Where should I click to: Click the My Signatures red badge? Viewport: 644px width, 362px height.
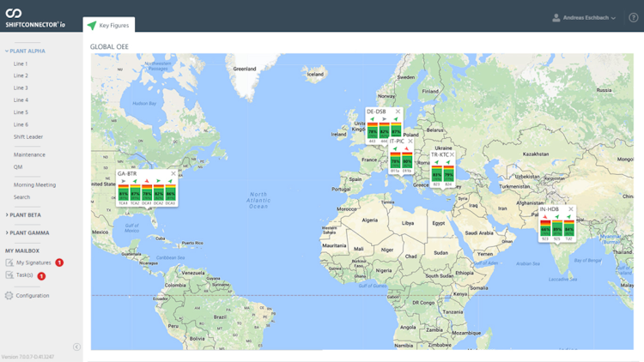[x=59, y=262]
